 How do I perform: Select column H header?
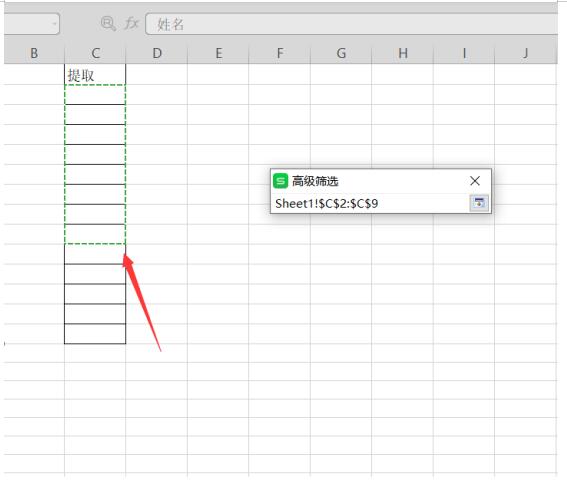click(402, 53)
